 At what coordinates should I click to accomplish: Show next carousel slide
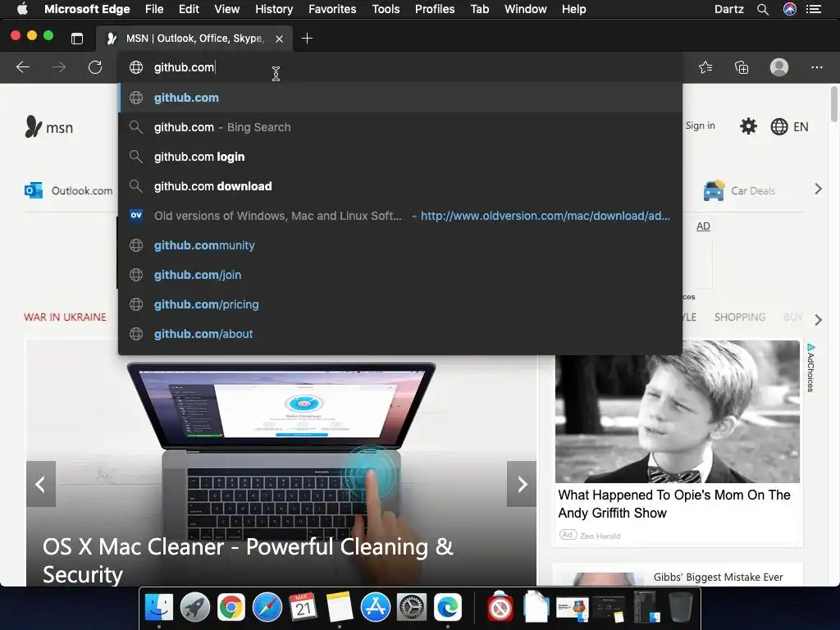tap(522, 484)
